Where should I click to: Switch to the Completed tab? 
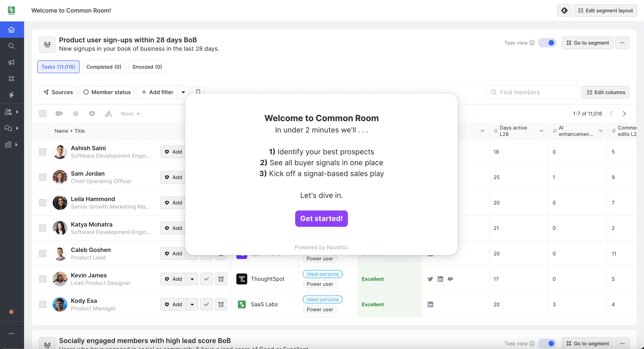click(103, 67)
